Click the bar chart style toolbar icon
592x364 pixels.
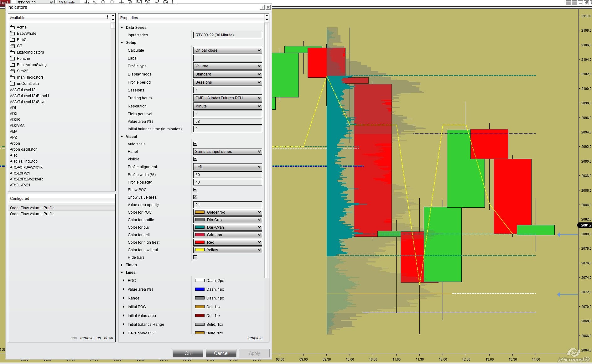(x=86, y=2)
